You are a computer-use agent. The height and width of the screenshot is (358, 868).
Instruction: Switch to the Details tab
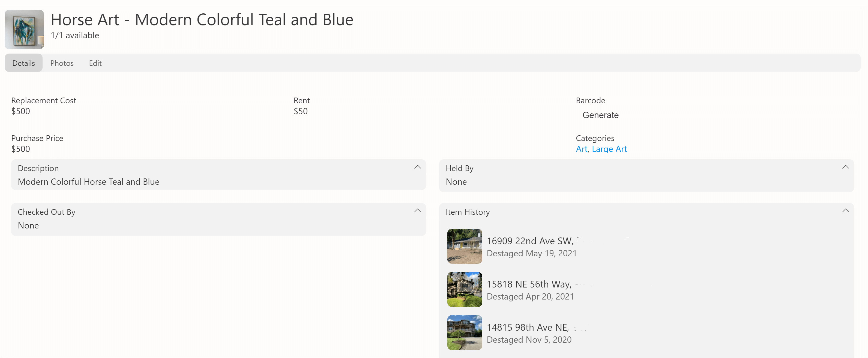pos(23,63)
